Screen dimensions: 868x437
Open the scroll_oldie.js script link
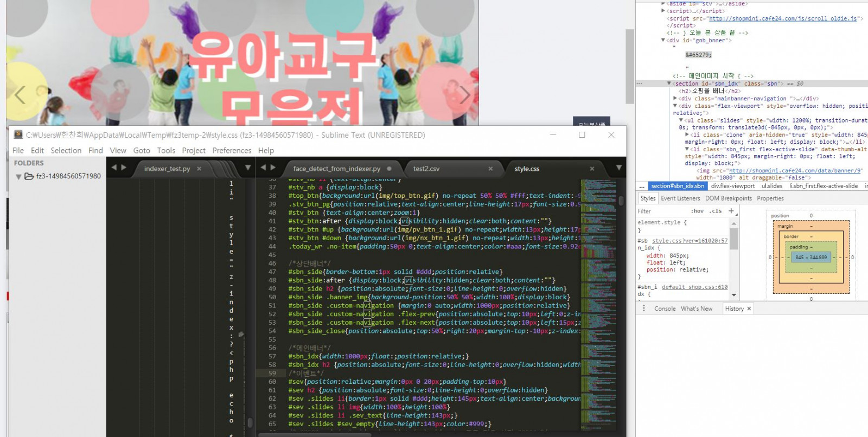(783, 18)
